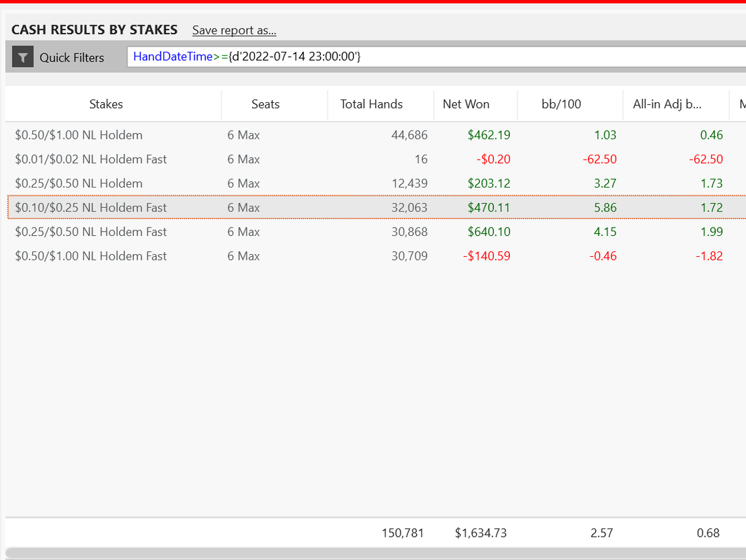Sort by the Net Won column header
Screen dimensions: 746x560
[466, 104]
